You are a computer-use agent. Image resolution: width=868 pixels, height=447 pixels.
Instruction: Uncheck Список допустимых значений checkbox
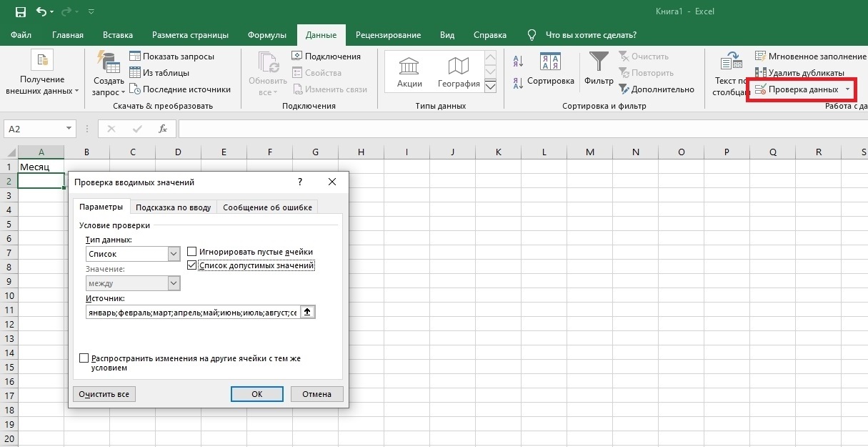pos(192,265)
